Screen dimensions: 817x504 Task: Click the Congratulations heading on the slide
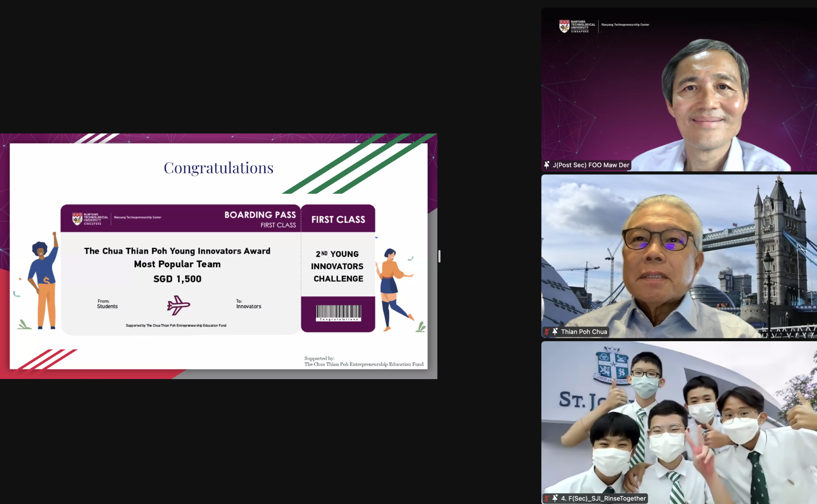point(219,168)
